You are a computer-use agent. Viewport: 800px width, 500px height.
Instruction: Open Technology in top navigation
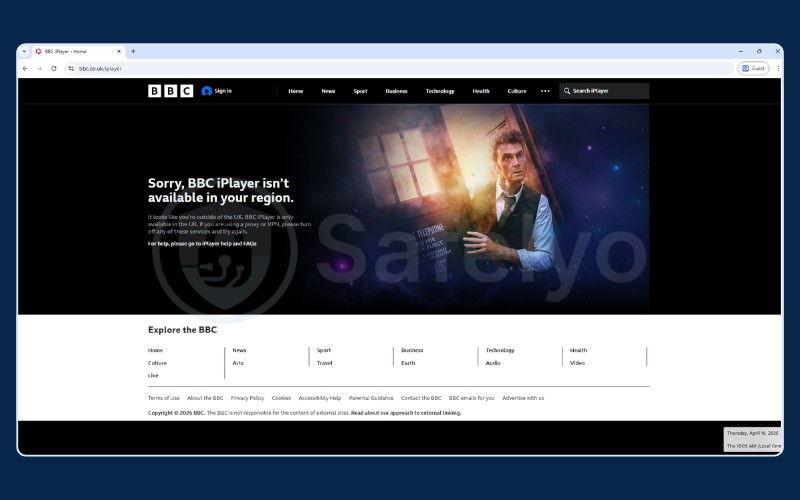pyautogui.click(x=440, y=91)
